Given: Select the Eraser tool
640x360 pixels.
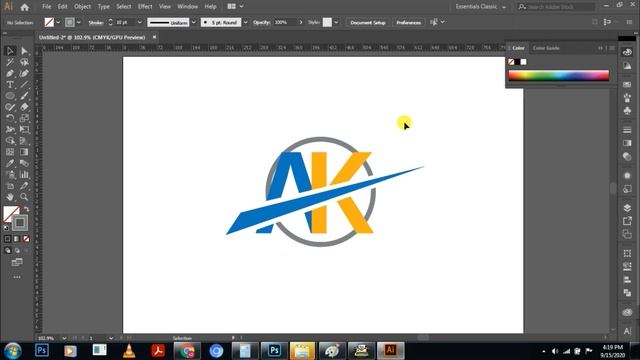Looking at the screenshot, I should click(x=24, y=107).
